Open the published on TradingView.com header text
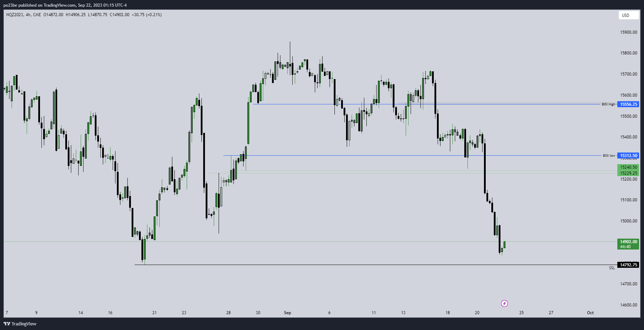 click(x=65, y=5)
